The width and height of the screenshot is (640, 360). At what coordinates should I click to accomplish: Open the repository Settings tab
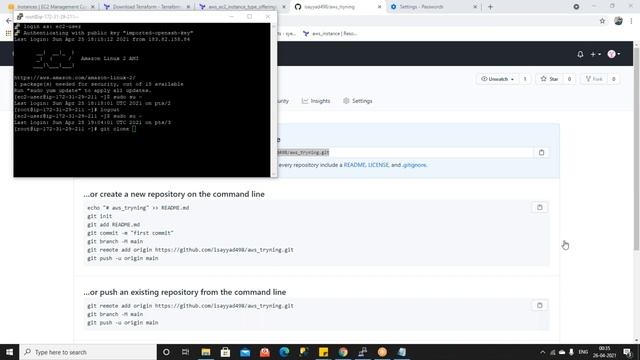358,101
